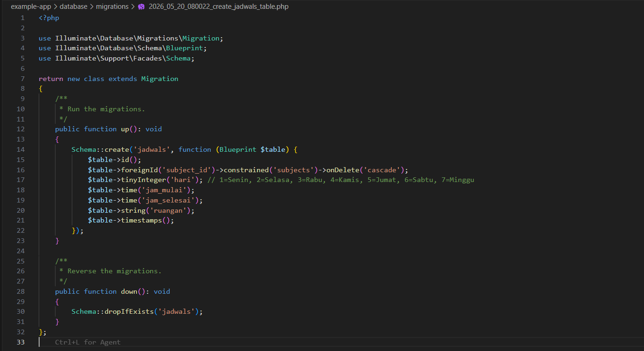Image resolution: width=644 pixels, height=351 pixels.
Task: Select line number 1 in gutter
Action: coord(22,18)
